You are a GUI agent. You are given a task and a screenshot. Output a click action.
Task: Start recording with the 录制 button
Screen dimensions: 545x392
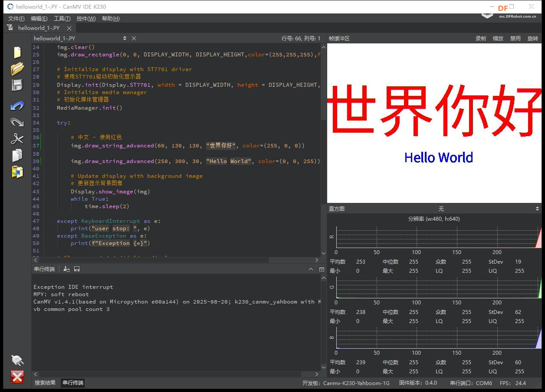pyautogui.click(x=480, y=38)
